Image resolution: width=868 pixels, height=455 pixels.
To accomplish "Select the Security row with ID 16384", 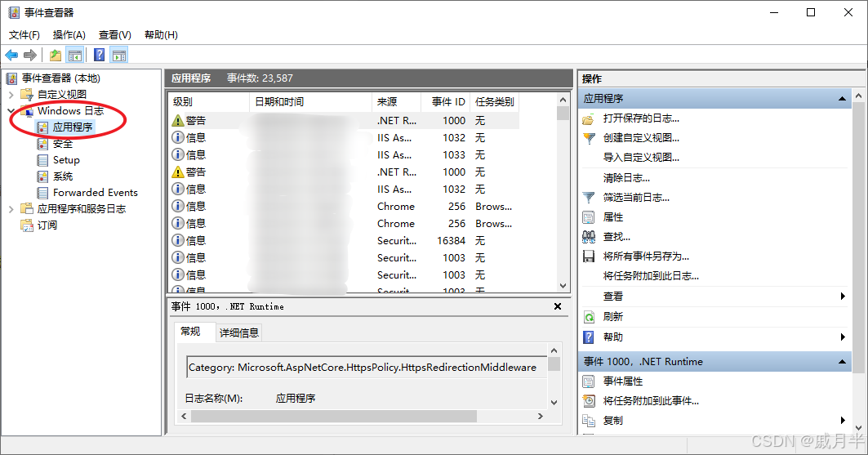I will click(x=344, y=240).
